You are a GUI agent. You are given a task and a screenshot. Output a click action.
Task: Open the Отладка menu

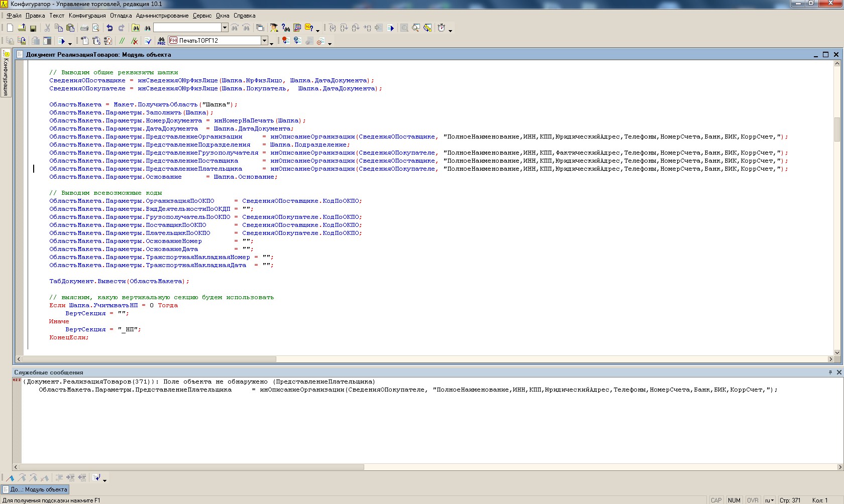tap(121, 16)
